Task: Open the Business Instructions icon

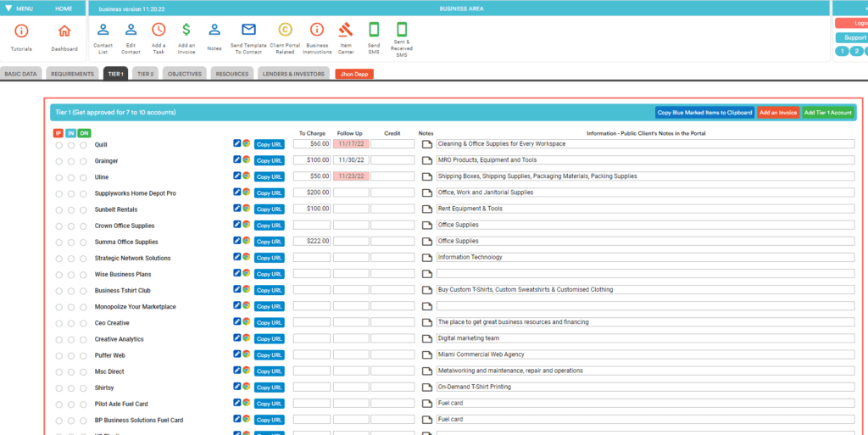Action: [x=317, y=30]
